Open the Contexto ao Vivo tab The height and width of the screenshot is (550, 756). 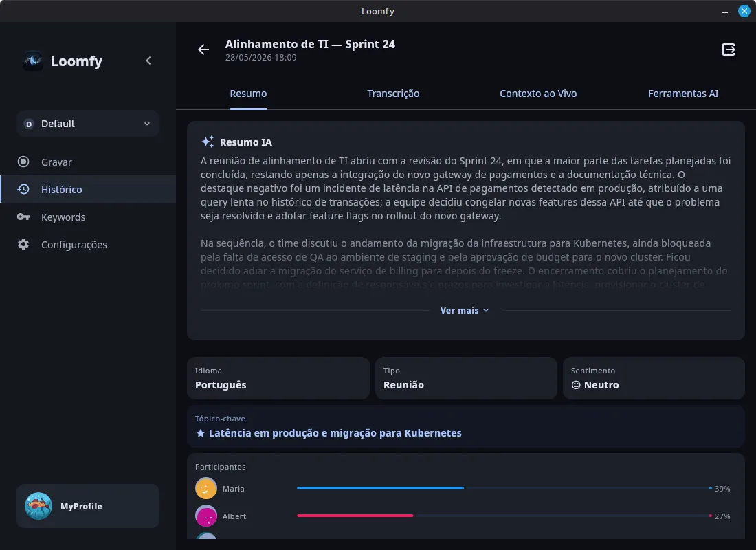[538, 93]
